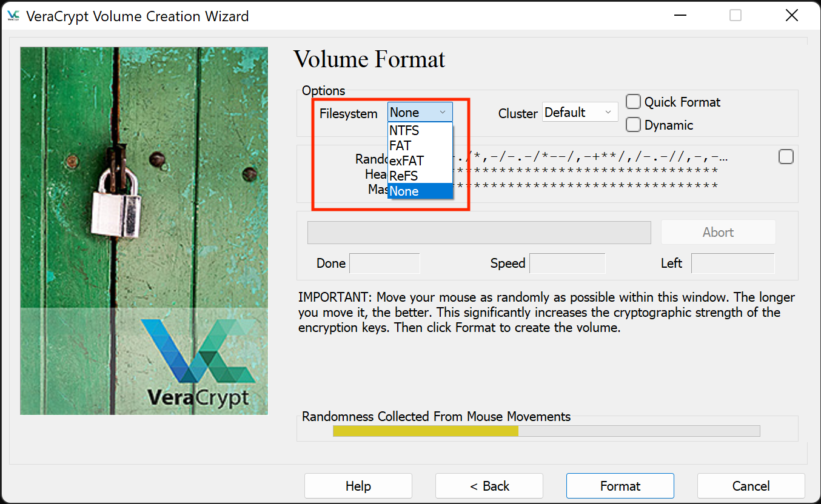Toggle display of the random pool values
821x504 pixels.
(786, 156)
